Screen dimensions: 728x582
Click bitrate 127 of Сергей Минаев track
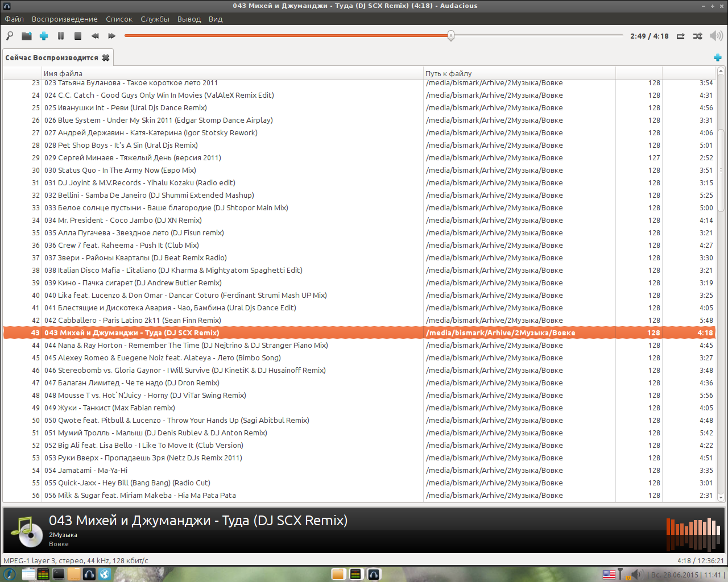[654, 158]
